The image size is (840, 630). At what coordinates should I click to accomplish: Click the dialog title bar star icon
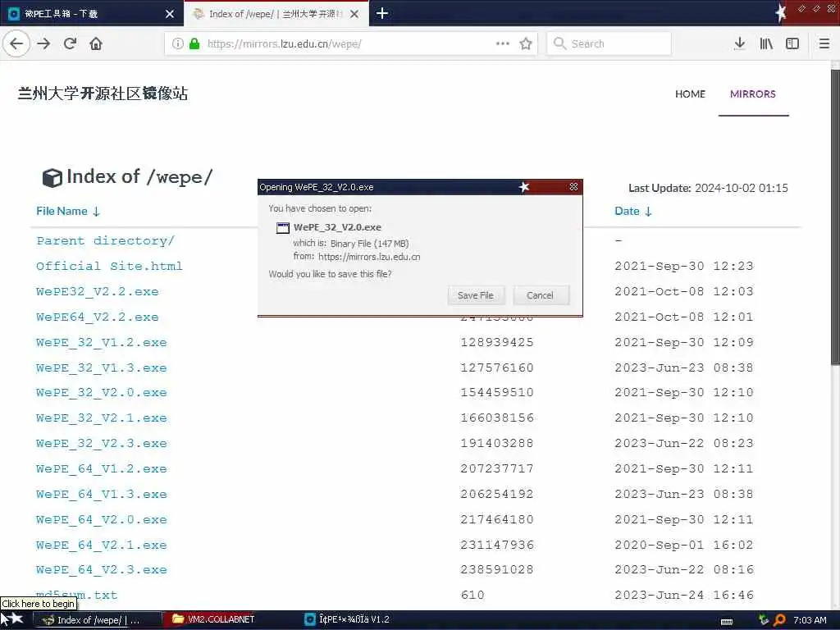click(x=524, y=186)
